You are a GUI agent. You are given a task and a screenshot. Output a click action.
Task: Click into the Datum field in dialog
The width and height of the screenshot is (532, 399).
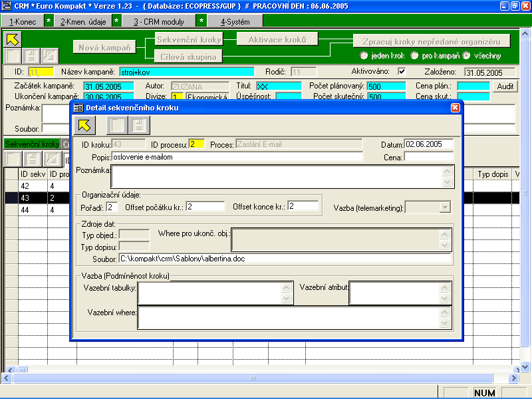[428, 144]
